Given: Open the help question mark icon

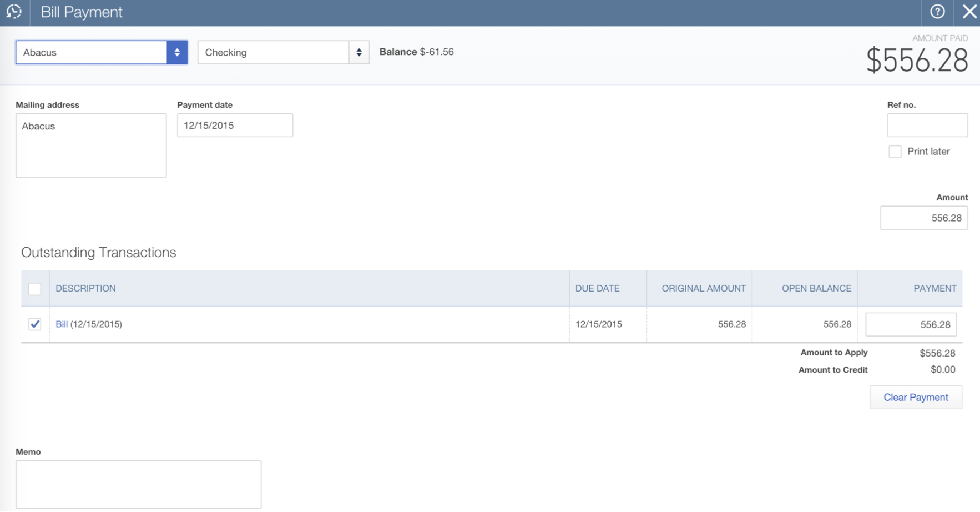Looking at the screenshot, I should 937,12.
